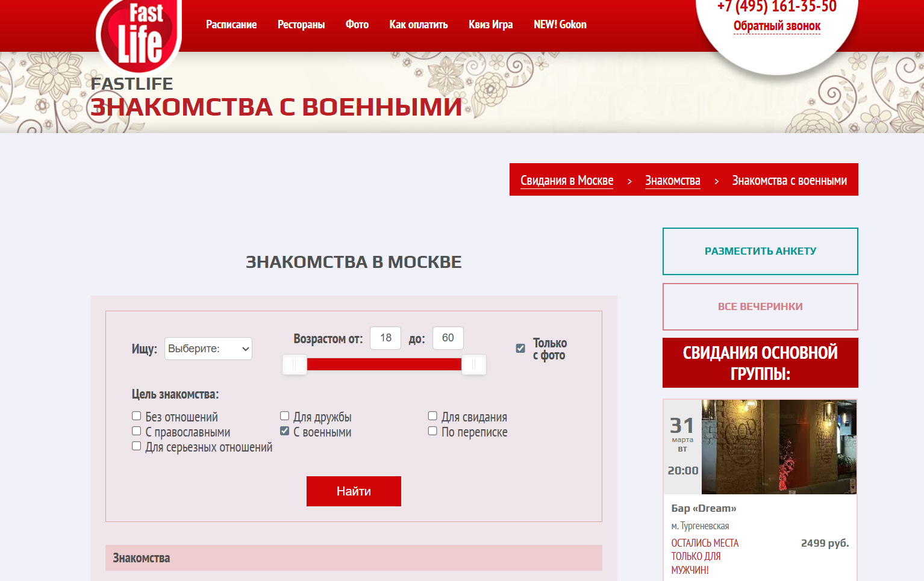The height and width of the screenshot is (581, 924).
Task: Click the Найти search button
Action: (x=354, y=491)
